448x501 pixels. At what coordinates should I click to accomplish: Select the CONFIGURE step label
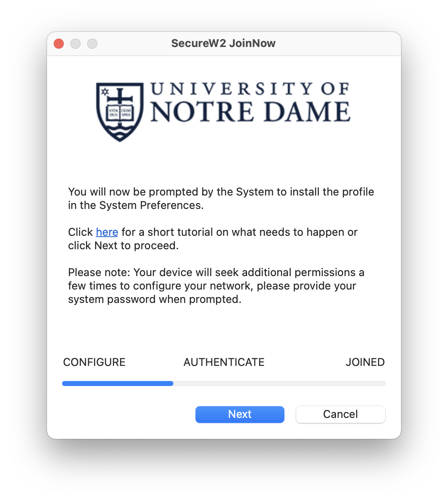pyautogui.click(x=94, y=362)
